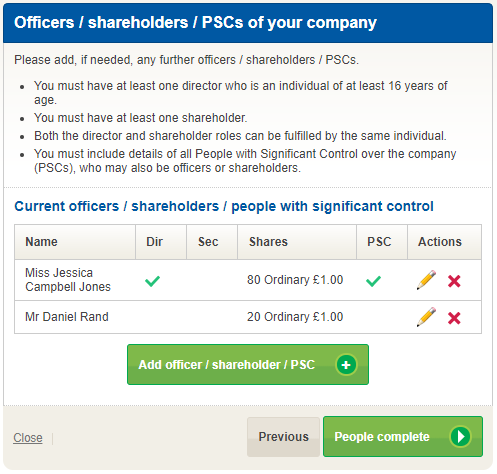
Task: Click Jessica's PSC green checkmark
Action: [373, 281]
